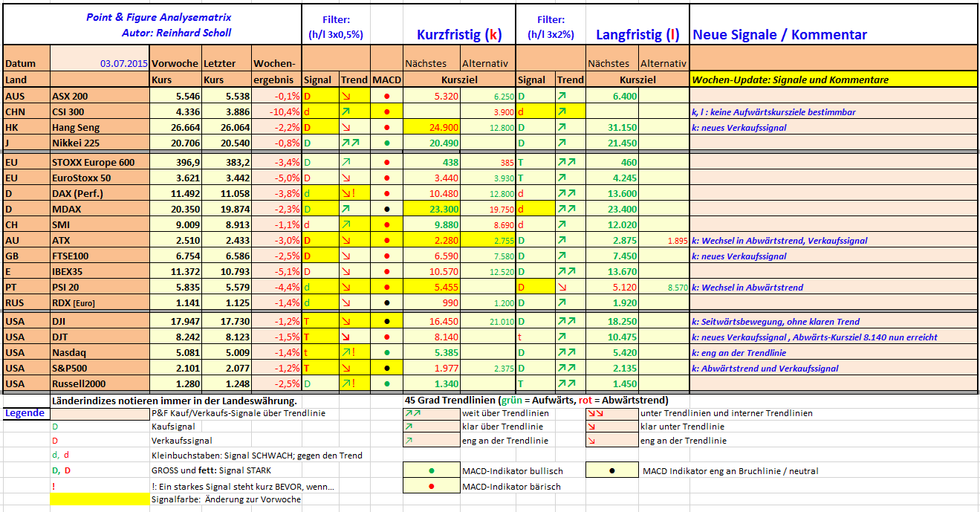Click the 'STOXX Europe 600' index name
The height and width of the screenshot is (512, 980).
pos(92,163)
